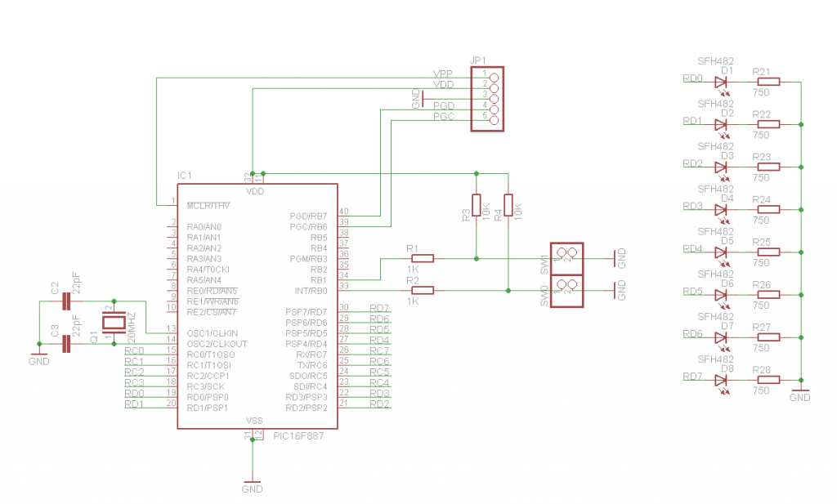The image size is (837, 504).
Task: Select the 1K resistor R1 symbol
Action: coord(423,259)
